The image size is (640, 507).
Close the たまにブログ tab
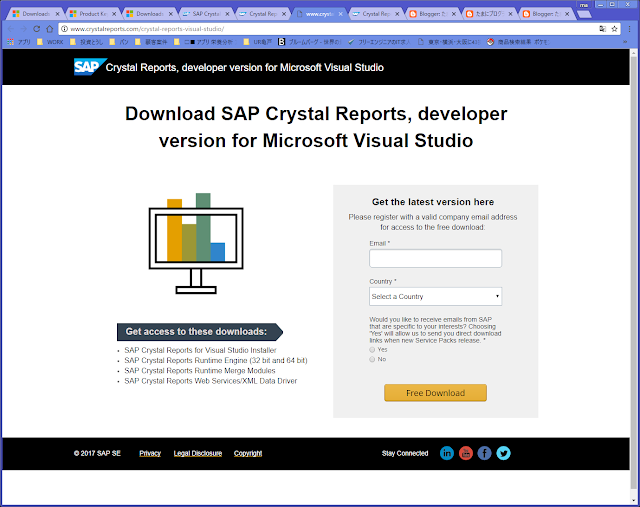click(x=510, y=14)
